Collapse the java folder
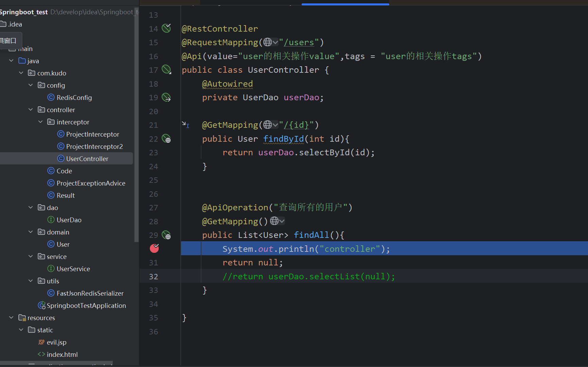The image size is (588, 367). (12, 61)
